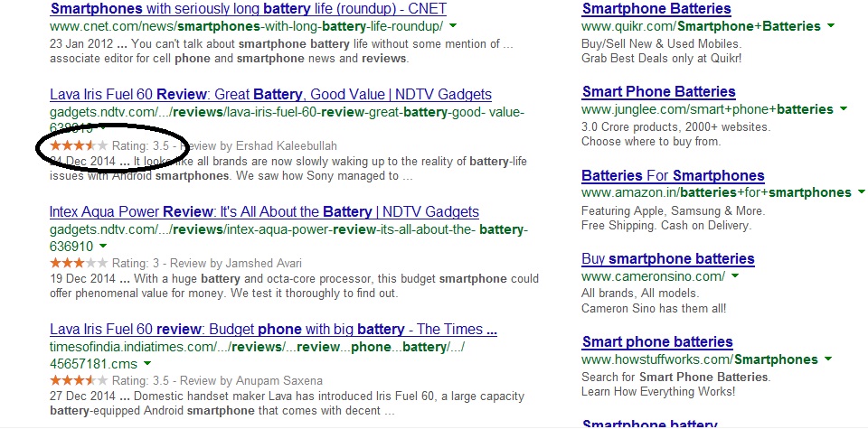Open Lava Iris Fuel 60 NDTV Gadgets review
The height and width of the screenshot is (429, 868).
tap(270, 94)
